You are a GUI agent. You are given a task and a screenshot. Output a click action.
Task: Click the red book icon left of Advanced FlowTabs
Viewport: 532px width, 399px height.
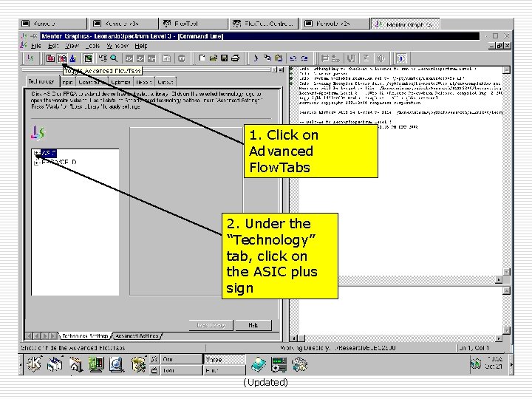point(50,58)
